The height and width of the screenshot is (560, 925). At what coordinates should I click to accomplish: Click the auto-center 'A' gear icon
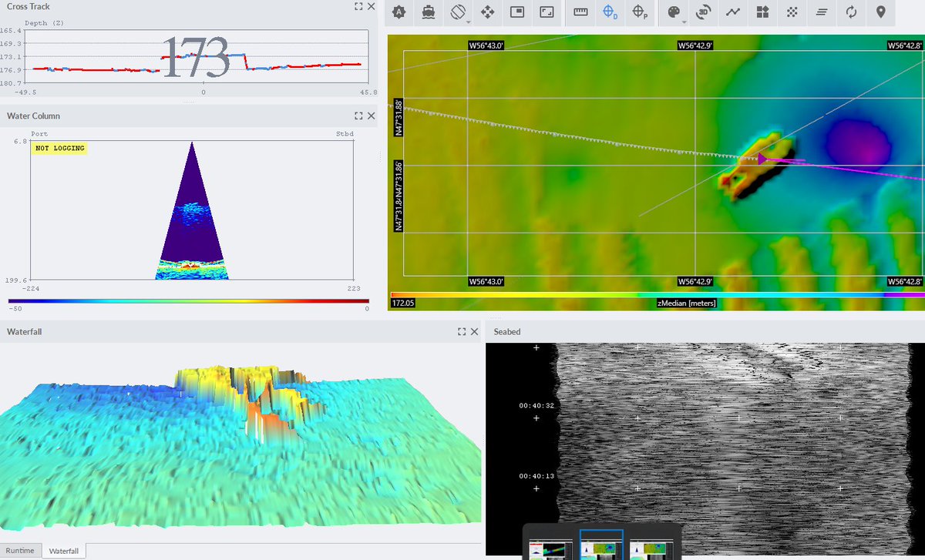tap(399, 12)
